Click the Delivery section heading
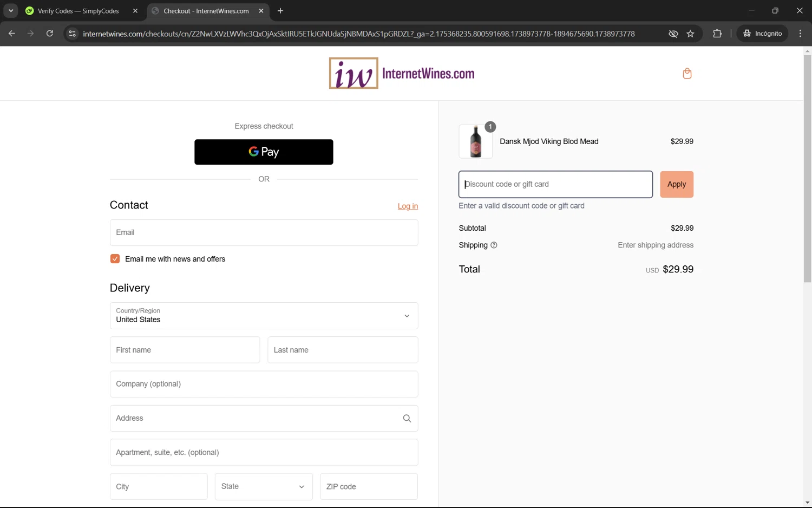The width and height of the screenshot is (812, 508). 130,288
